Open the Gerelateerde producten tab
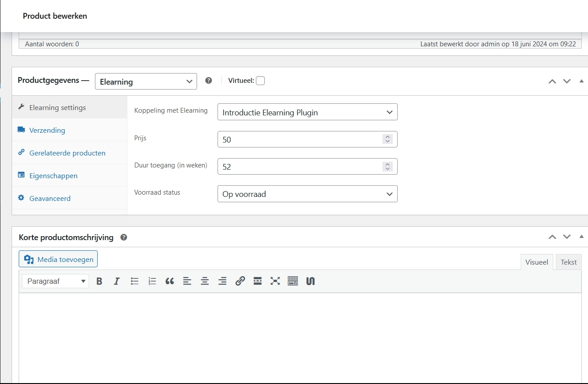 pyautogui.click(x=67, y=153)
